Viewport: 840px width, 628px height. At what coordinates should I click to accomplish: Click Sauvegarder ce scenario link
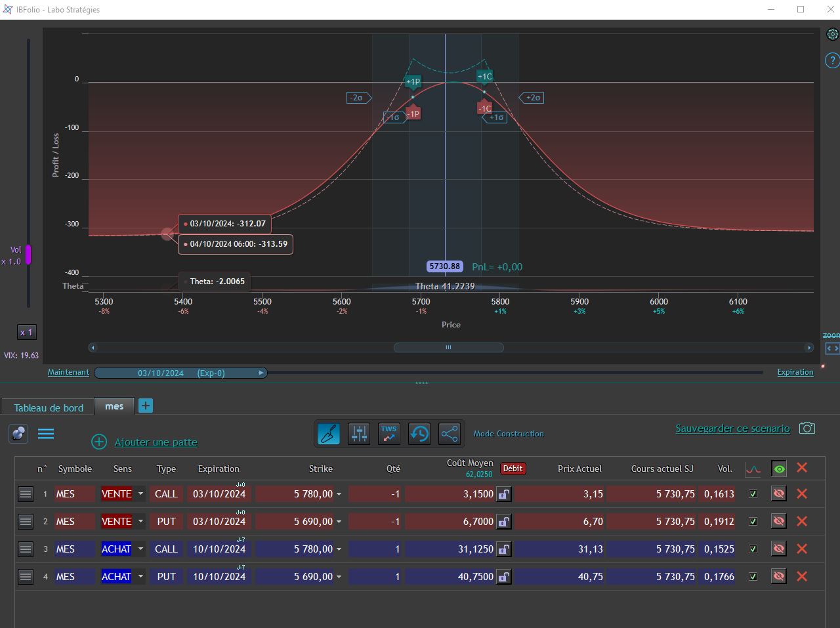click(733, 429)
